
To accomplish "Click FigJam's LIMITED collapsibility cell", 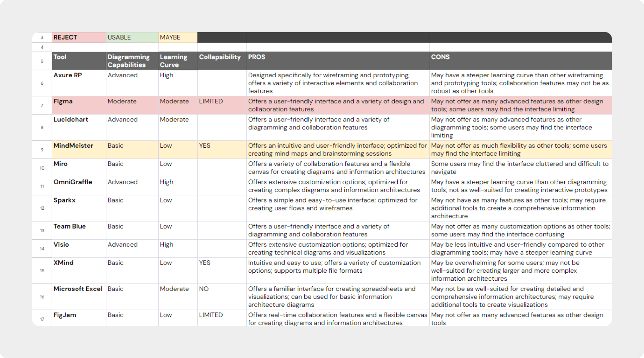I will point(222,318).
